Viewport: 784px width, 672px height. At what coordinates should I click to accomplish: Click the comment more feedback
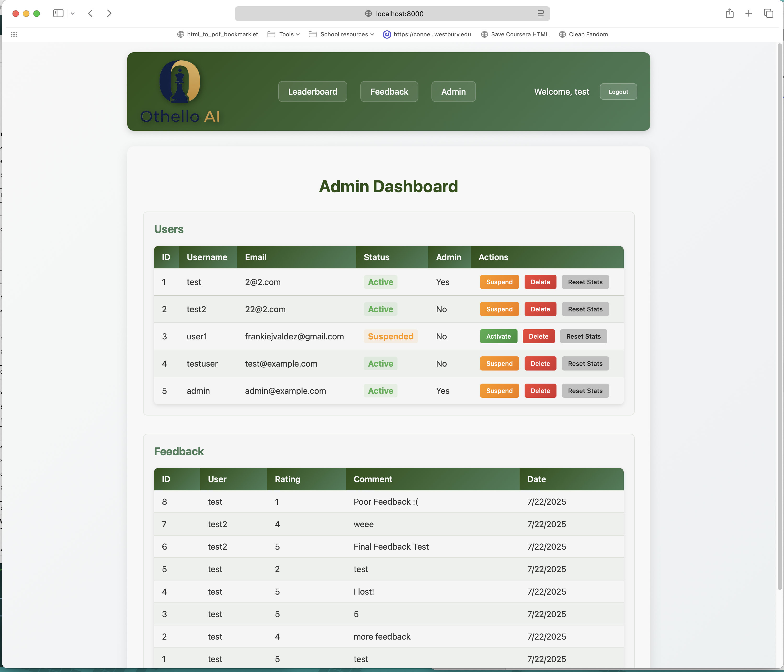click(382, 637)
